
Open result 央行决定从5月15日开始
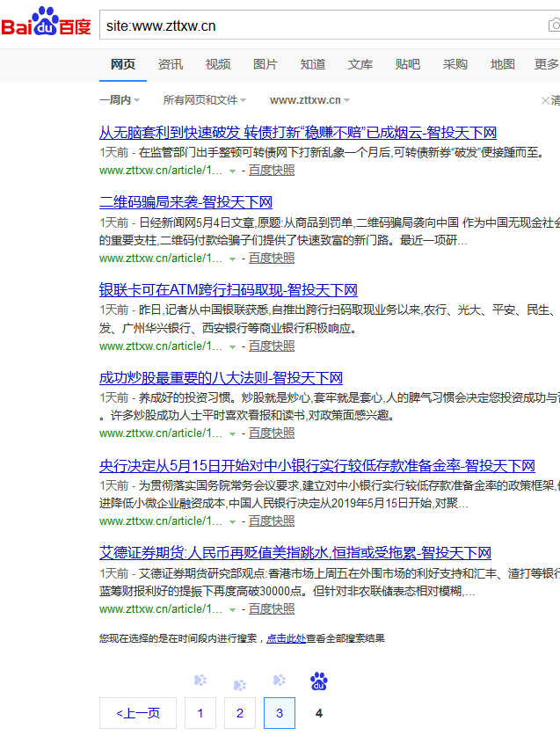pyautogui.click(x=317, y=465)
